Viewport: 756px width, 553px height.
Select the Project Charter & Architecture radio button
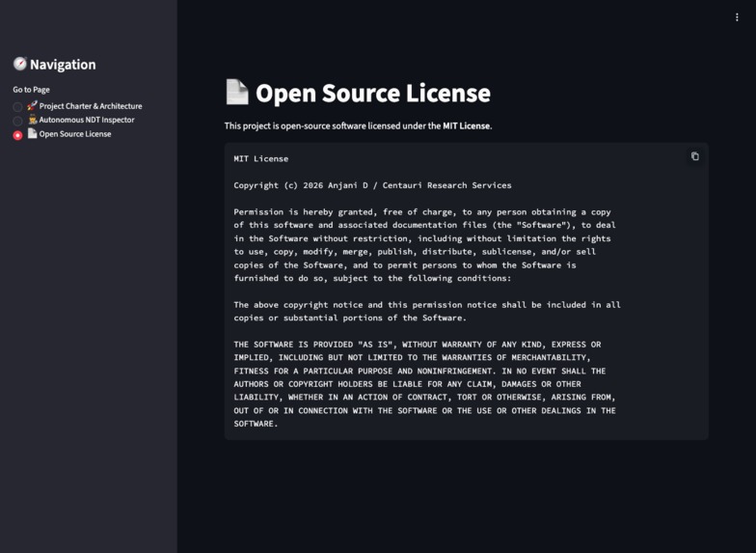[17, 106]
